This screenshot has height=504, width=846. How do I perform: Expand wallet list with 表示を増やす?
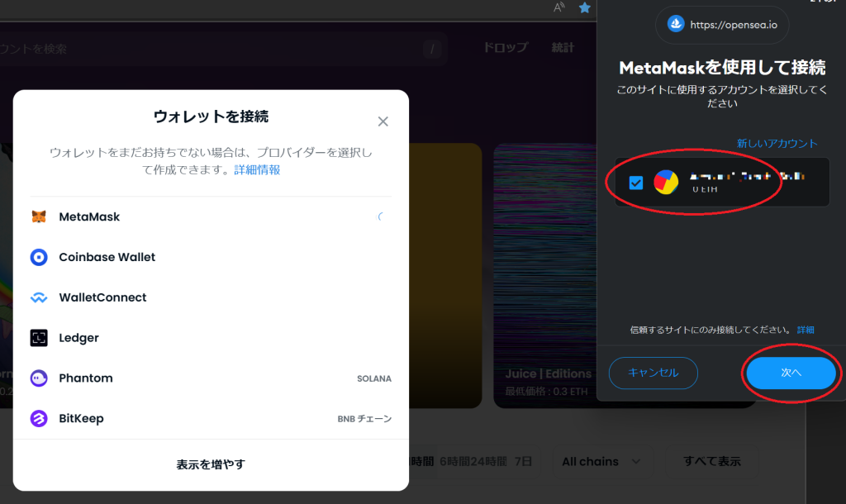[211, 464]
